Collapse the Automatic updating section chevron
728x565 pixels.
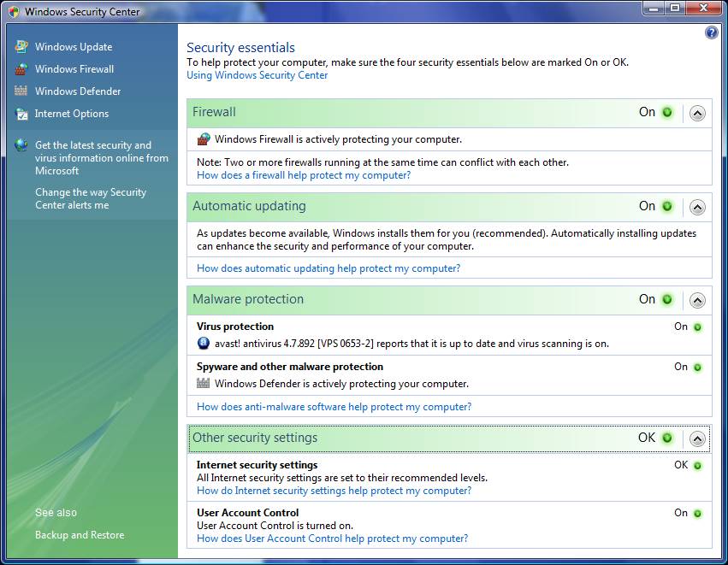(697, 208)
